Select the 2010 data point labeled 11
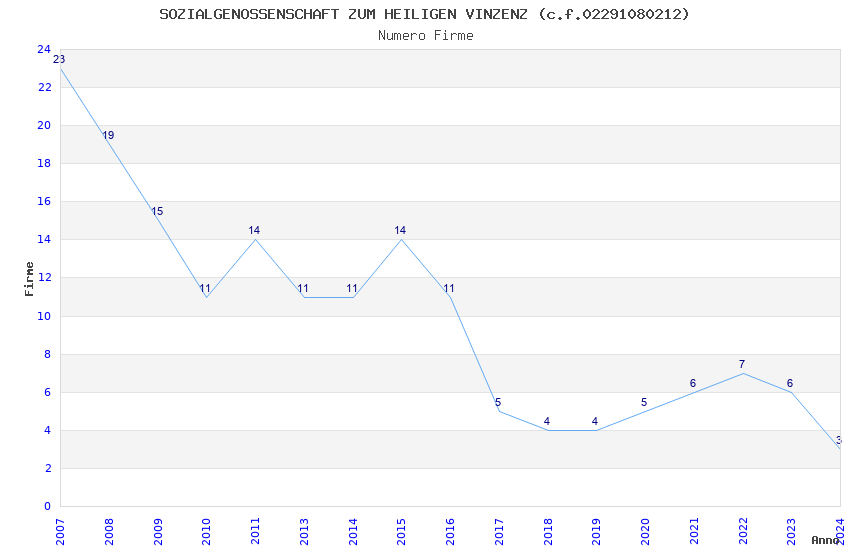850x550 pixels. click(205, 288)
